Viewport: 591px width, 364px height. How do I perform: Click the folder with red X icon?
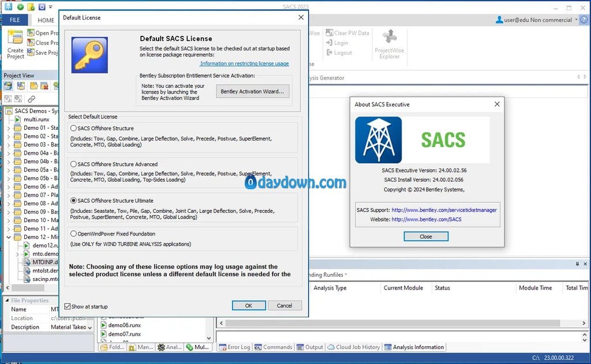click(44, 86)
